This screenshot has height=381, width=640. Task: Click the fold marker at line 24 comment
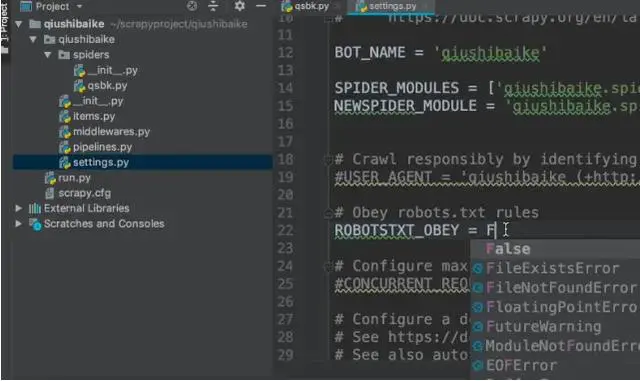point(328,267)
